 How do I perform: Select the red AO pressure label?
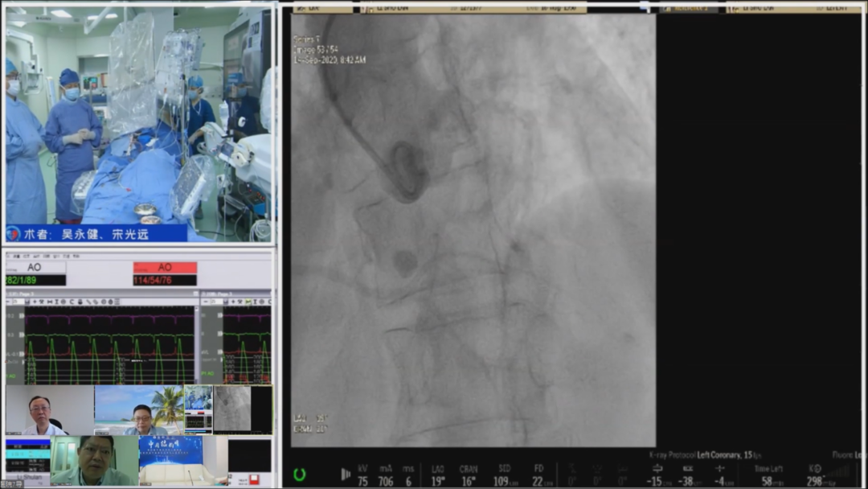coord(165,267)
